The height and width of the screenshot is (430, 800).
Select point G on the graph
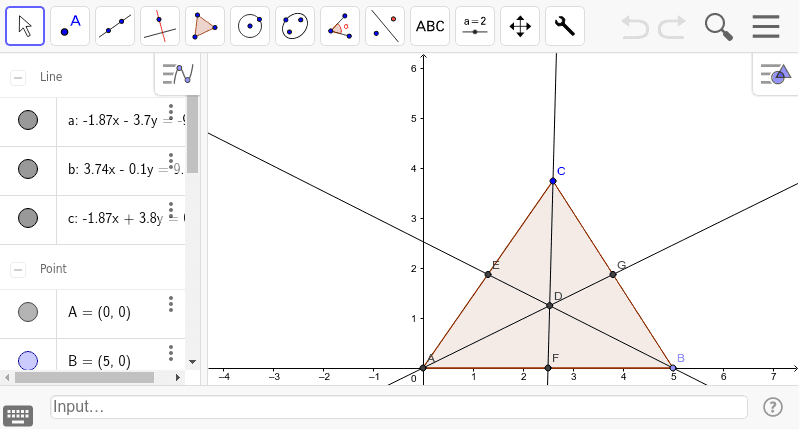click(613, 274)
